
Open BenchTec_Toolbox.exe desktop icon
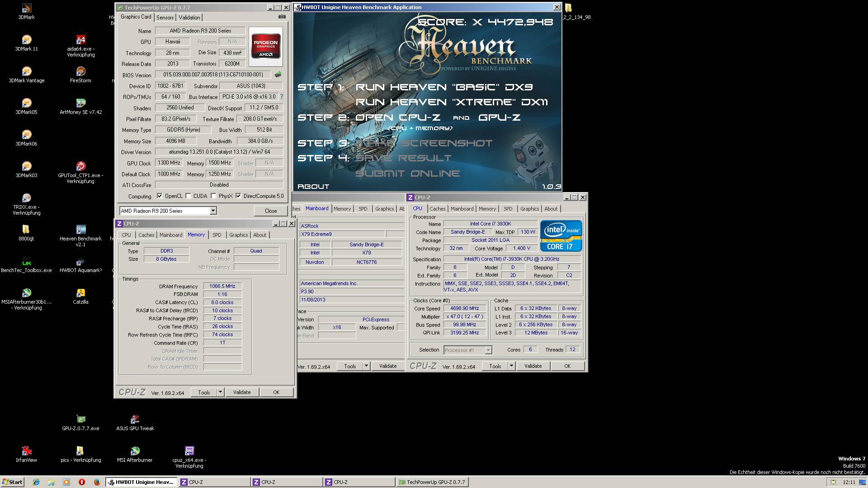(x=26, y=264)
